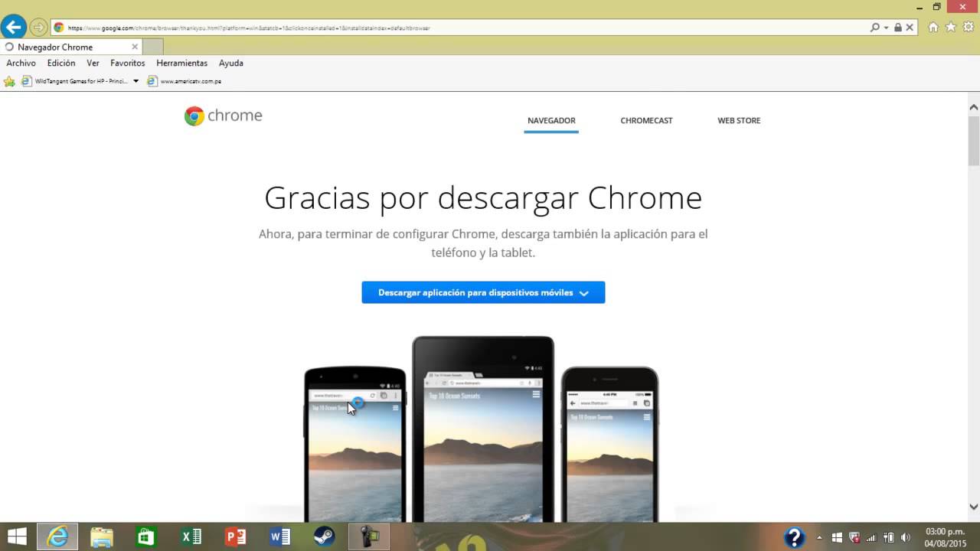980x551 pixels.
Task: Open a new tab with the blank tab button
Action: pyautogui.click(x=153, y=47)
